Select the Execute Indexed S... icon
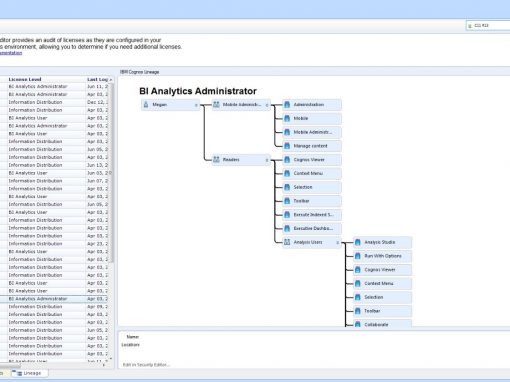The image size is (510, 382). pos(287,215)
